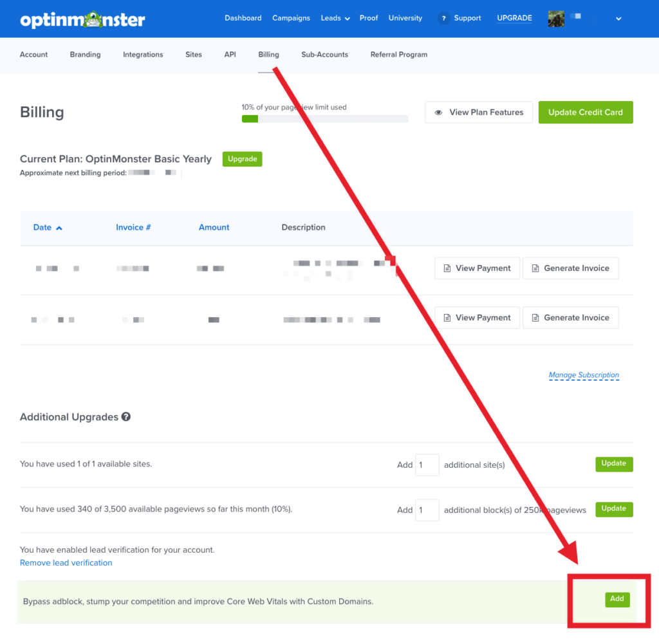The width and height of the screenshot is (659, 644).
Task: Open the Leads dropdown in the navigation
Action: click(x=335, y=18)
